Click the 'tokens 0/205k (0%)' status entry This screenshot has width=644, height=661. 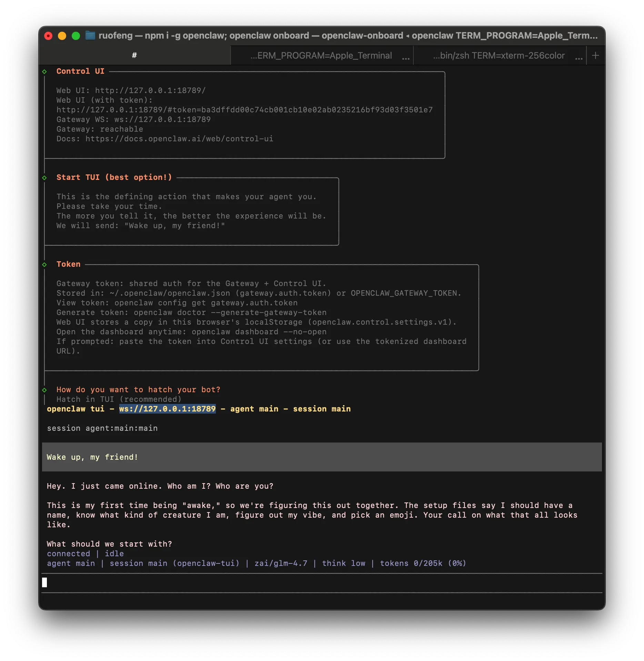(423, 563)
